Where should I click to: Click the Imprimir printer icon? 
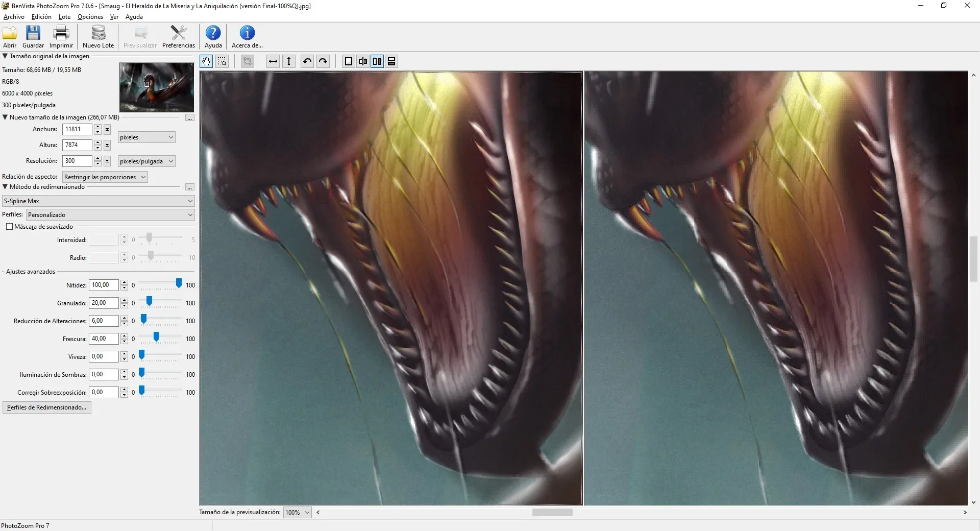pos(61,33)
